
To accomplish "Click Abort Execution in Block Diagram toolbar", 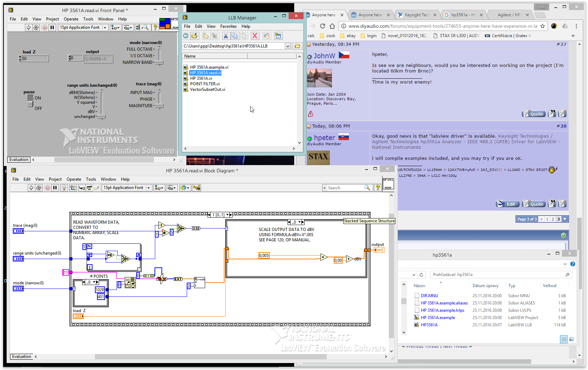I will coord(47,188).
